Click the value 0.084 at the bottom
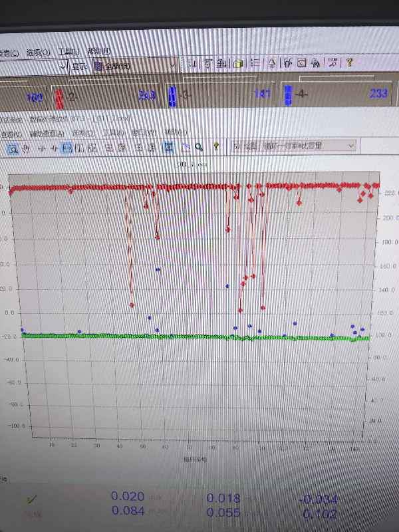This screenshot has height=532, width=399. click(128, 511)
